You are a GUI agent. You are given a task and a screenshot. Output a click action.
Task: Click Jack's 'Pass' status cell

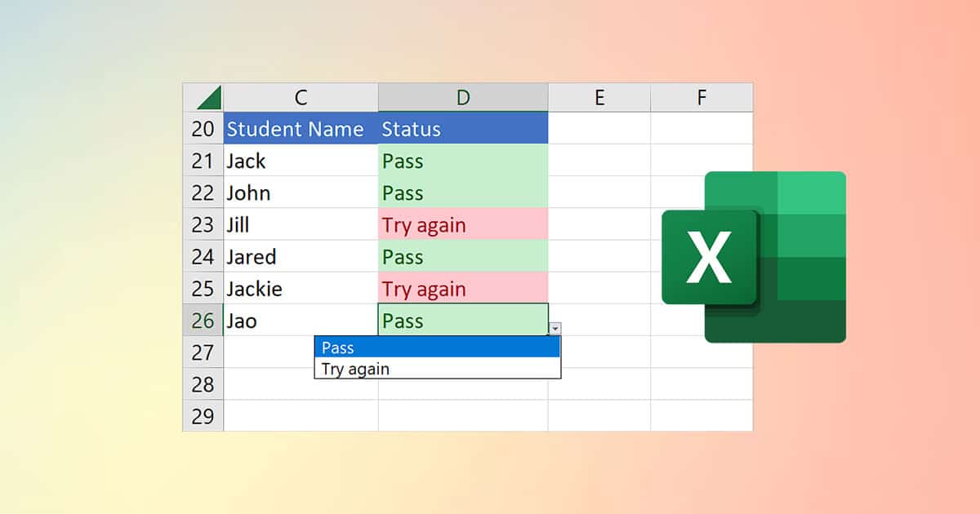click(463, 160)
